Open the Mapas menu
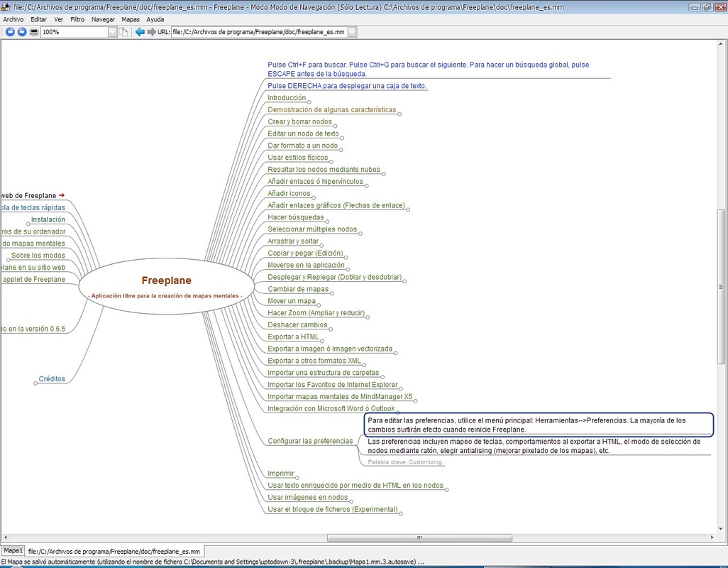The image size is (728, 568). pos(131,19)
